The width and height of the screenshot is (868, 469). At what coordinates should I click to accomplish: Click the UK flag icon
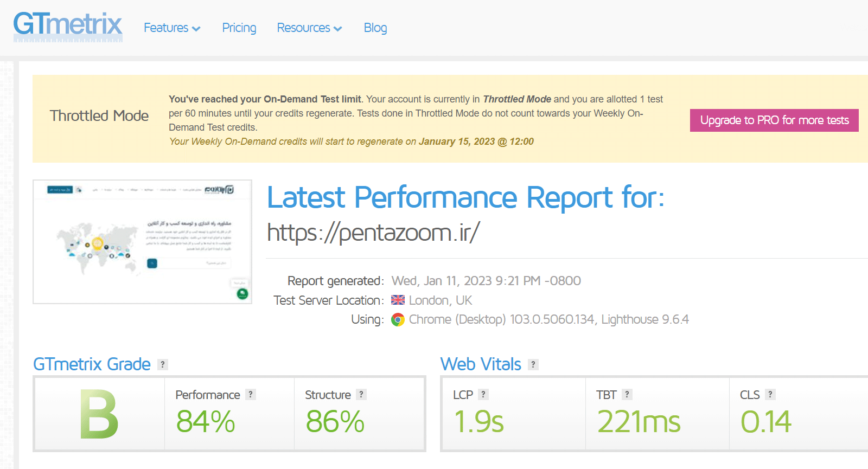[398, 300]
